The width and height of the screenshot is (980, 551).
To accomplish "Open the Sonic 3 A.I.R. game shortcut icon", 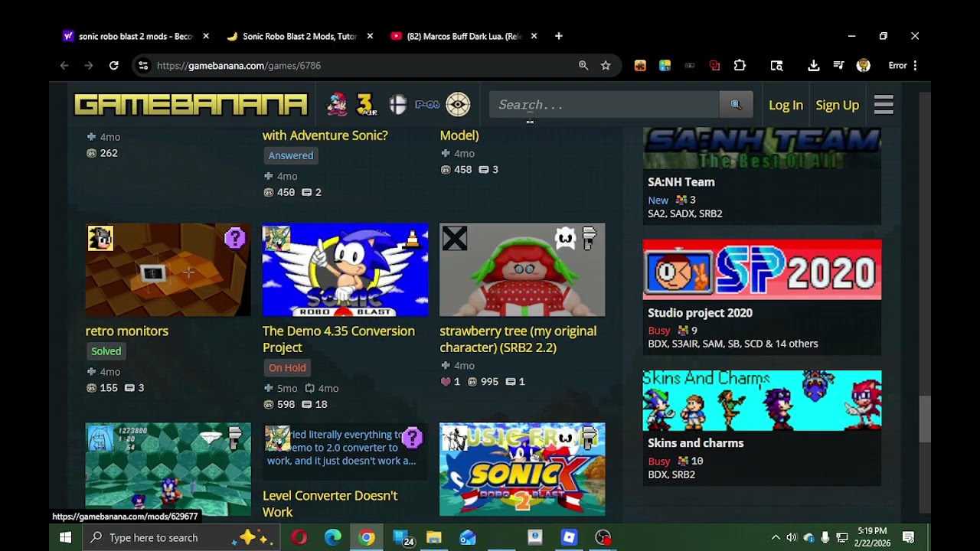I will (367, 105).
